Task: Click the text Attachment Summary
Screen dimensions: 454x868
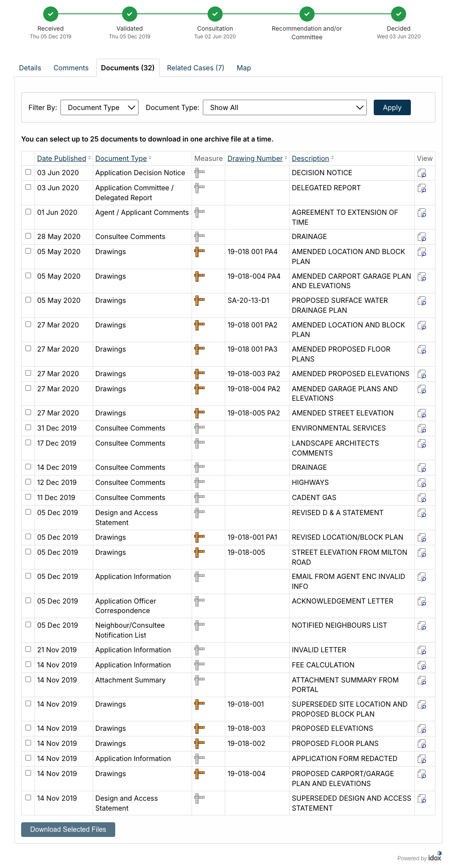Action: coord(130,680)
